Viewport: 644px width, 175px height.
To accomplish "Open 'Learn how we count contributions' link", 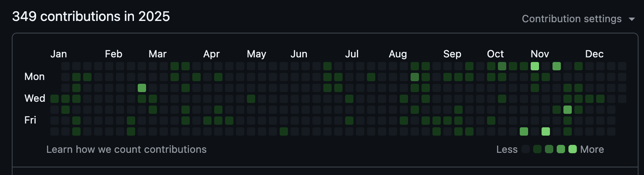I will pos(126,149).
